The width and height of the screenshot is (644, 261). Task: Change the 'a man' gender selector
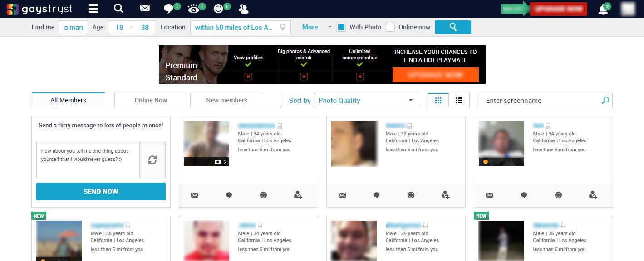74,27
